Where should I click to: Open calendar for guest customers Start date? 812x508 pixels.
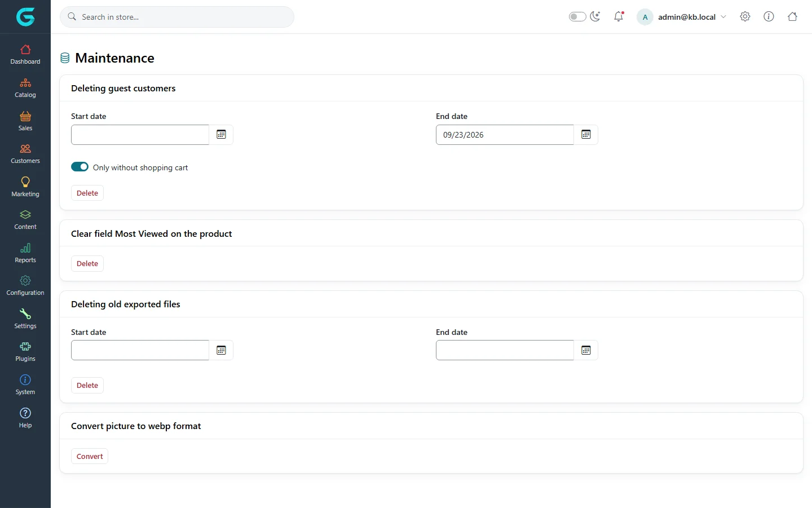tap(221, 135)
